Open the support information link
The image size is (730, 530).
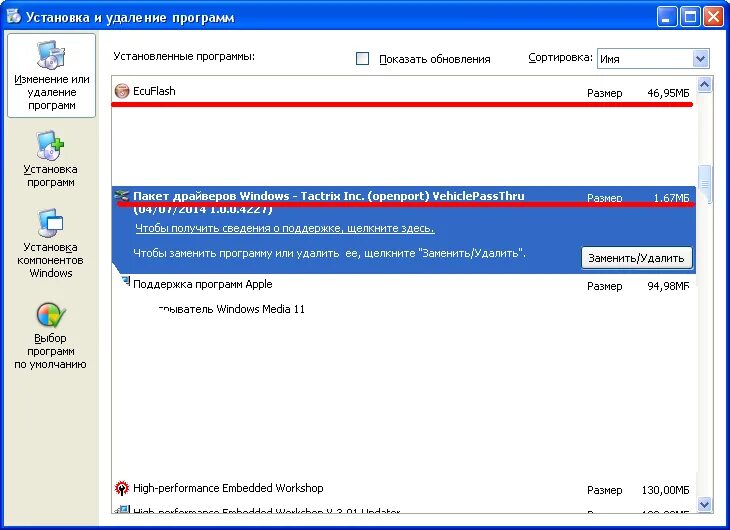pos(284,228)
